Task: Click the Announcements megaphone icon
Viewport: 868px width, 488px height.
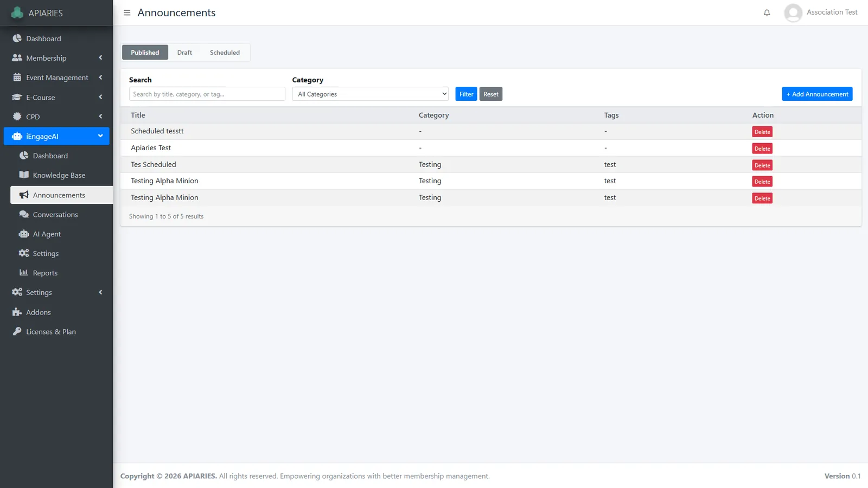Action: tap(24, 195)
